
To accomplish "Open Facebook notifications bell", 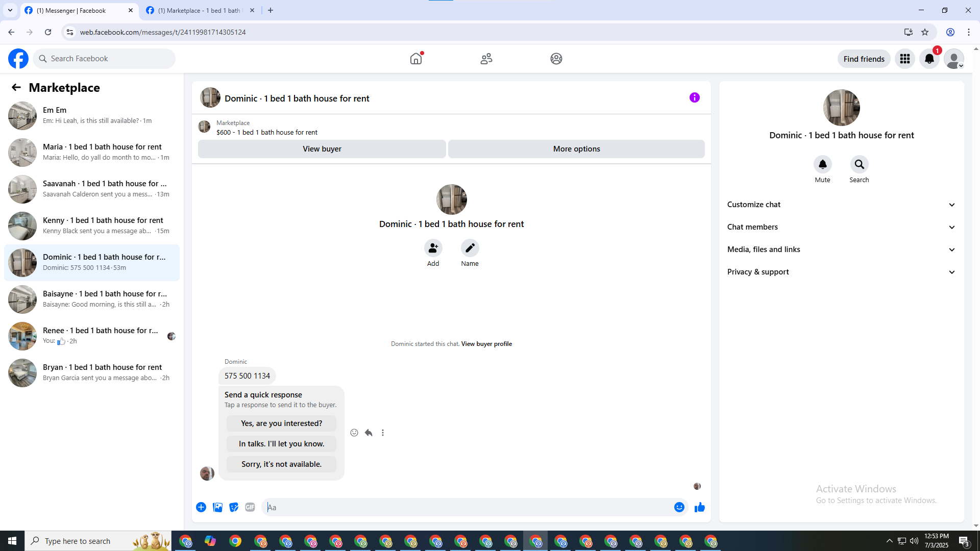I will (929, 59).
